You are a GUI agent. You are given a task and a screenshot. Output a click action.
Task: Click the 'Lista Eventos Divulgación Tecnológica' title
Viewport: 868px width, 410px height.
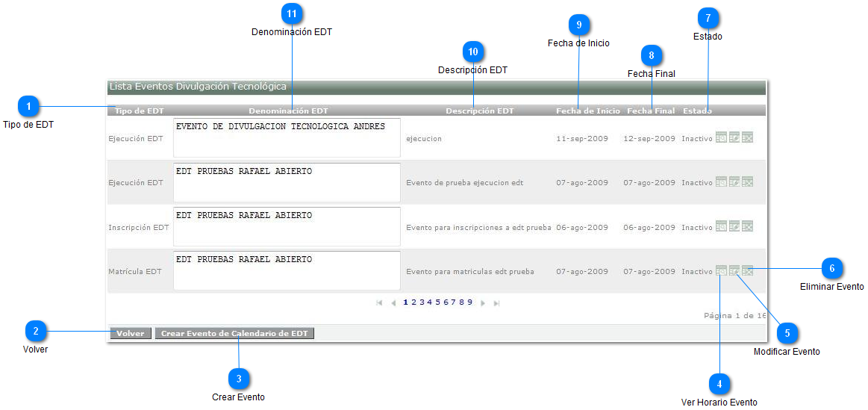(x=199, y=87)
